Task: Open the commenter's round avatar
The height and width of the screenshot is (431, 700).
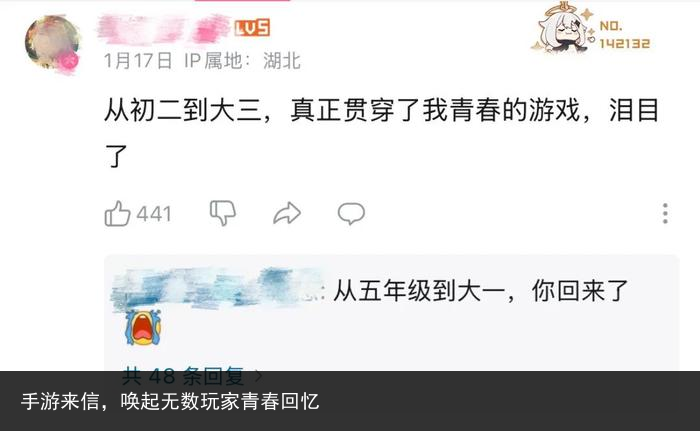Action: 52,42
